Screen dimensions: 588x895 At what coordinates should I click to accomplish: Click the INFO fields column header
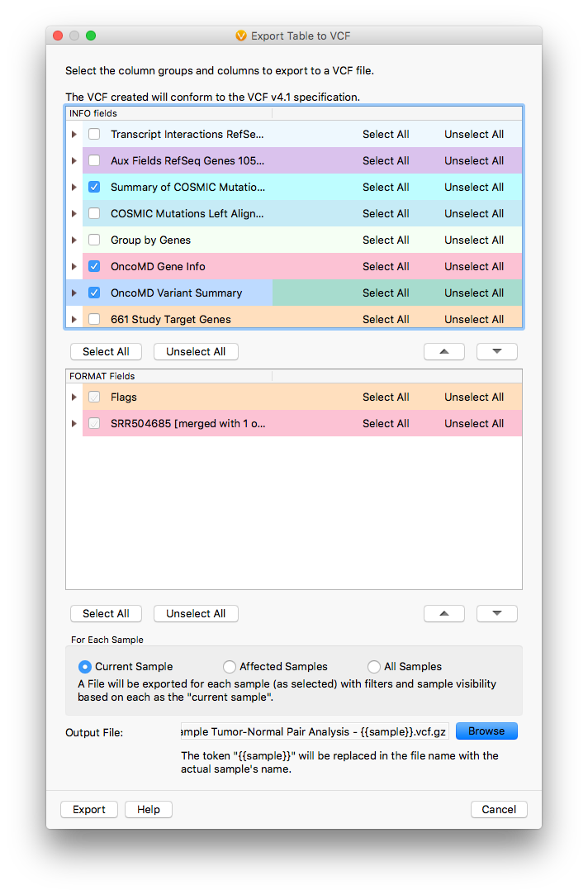click(168, 113)
